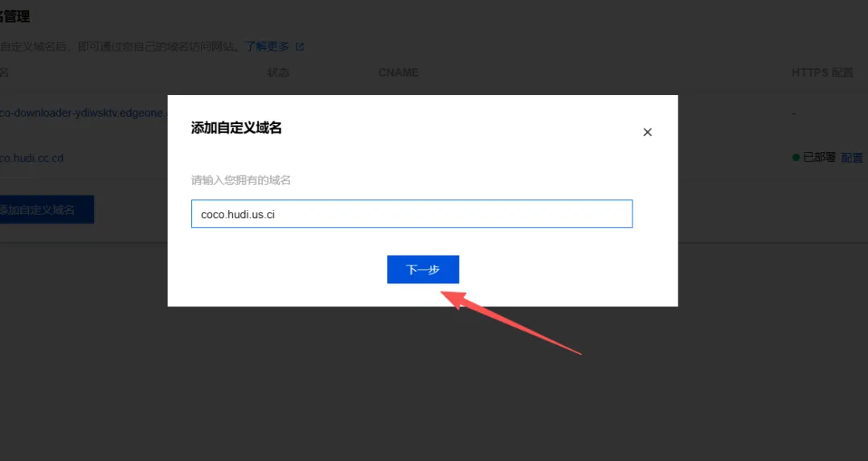This screenshot has height=461, width=868.
Task: Select the HTTPS 配置 column header
Action: [x=822, y=72]
